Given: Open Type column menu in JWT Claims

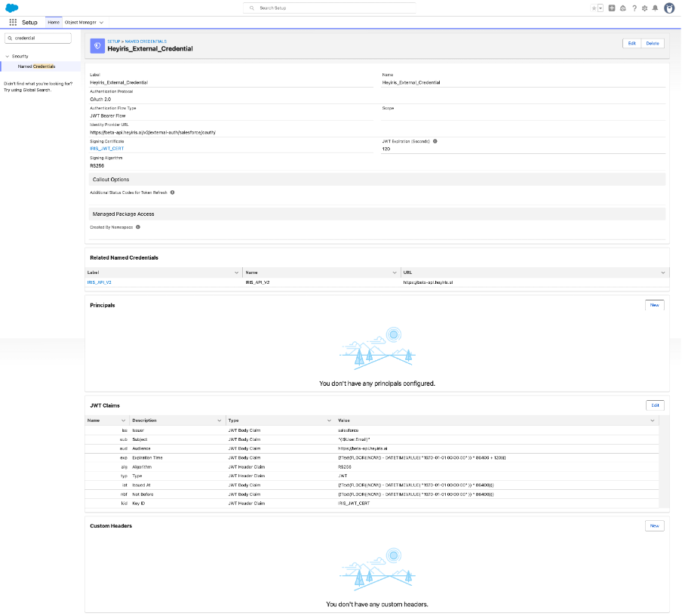Looking at the screenshot, I should click(x=329, y=420).
